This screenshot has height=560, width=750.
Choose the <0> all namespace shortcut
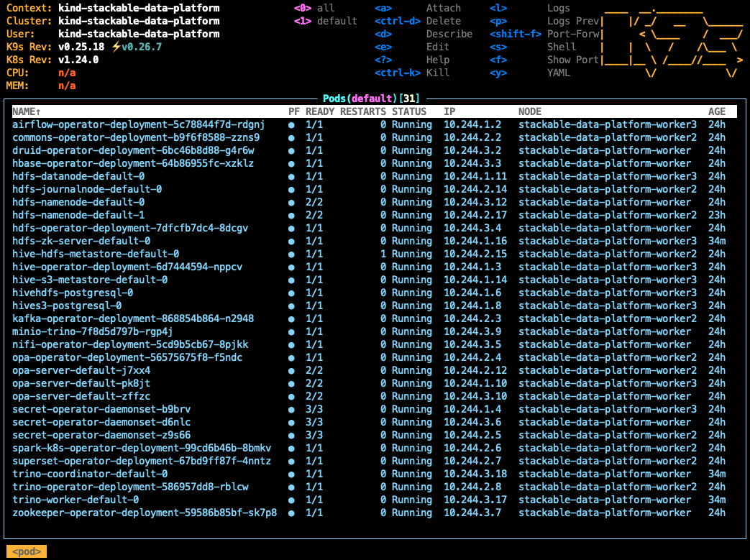coord(314,8)
